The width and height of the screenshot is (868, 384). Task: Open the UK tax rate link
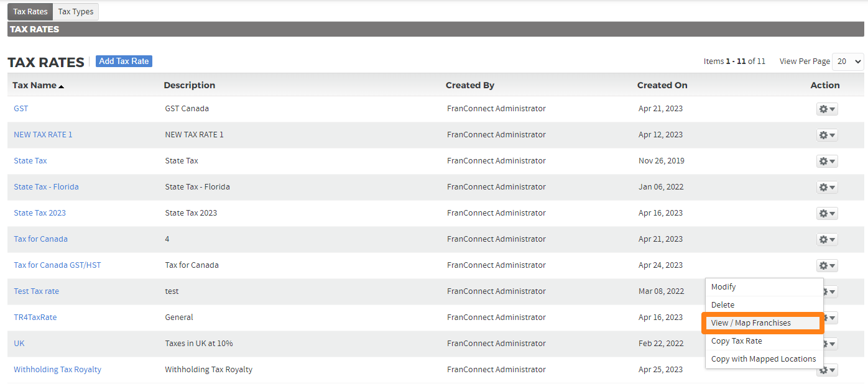[19, 344]
